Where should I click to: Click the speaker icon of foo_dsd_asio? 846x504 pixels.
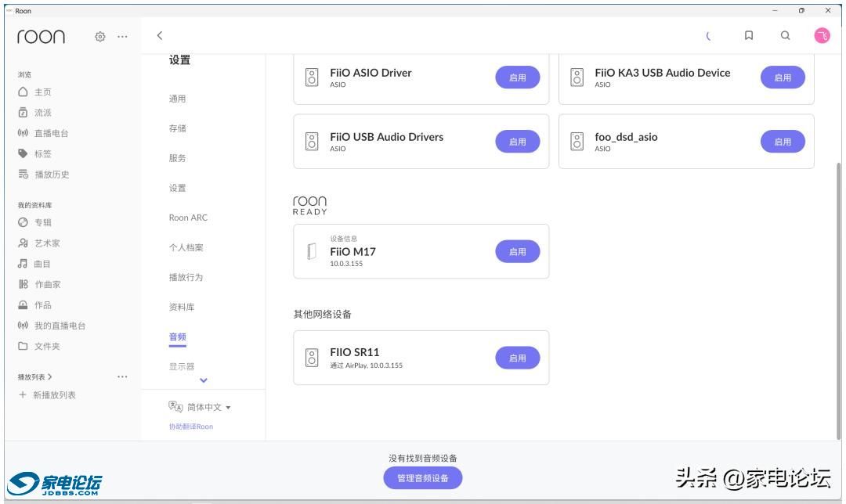[x=577, y=141]
